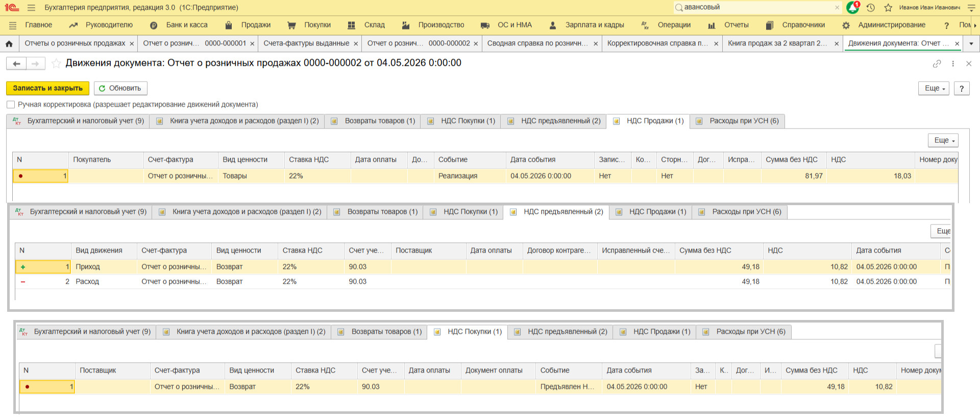Click Записать и закрыть button
This screenshot has width=980, height=420.
[47, 88]
